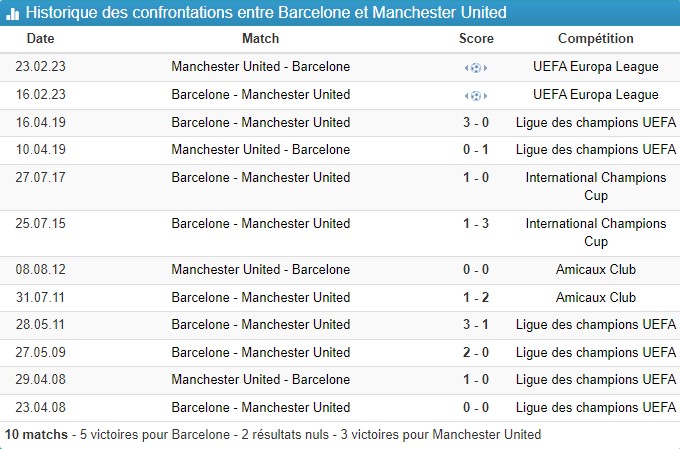Open the 10.04.19 Manchester United - Barcelone match

pos(261,150)
